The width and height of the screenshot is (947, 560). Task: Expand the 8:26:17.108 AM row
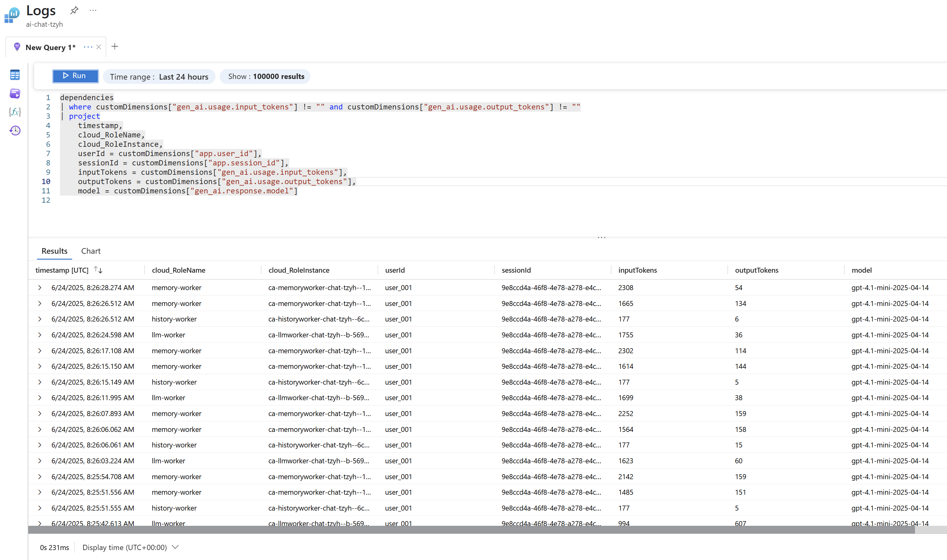(x=39, y=350)
